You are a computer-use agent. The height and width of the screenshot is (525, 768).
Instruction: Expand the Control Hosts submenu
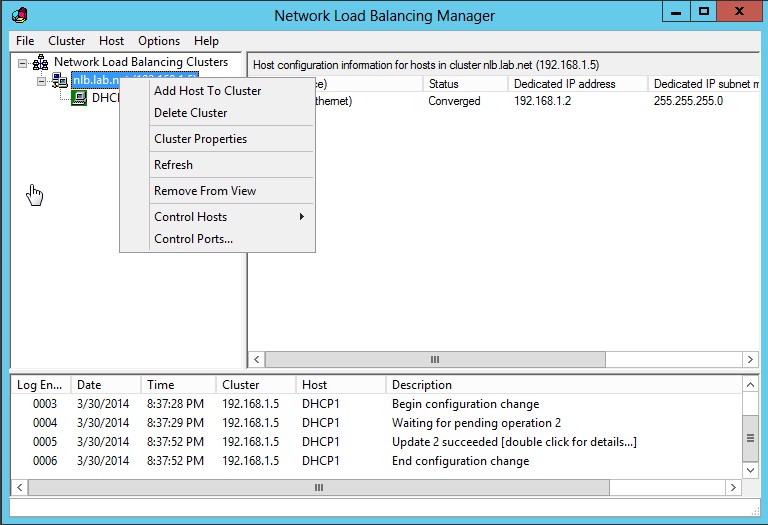217,217
